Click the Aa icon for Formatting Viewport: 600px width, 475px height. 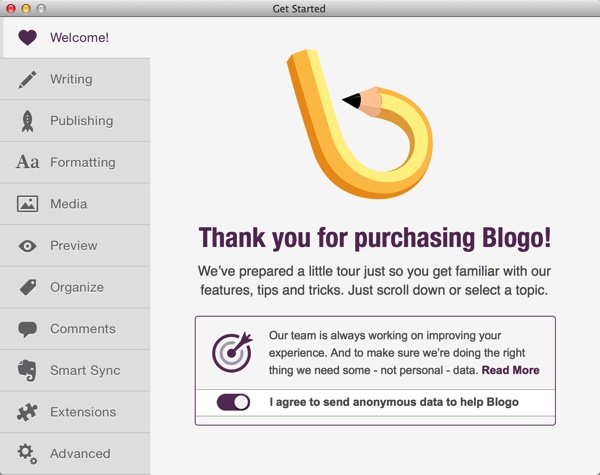click(x=28, y=162)
